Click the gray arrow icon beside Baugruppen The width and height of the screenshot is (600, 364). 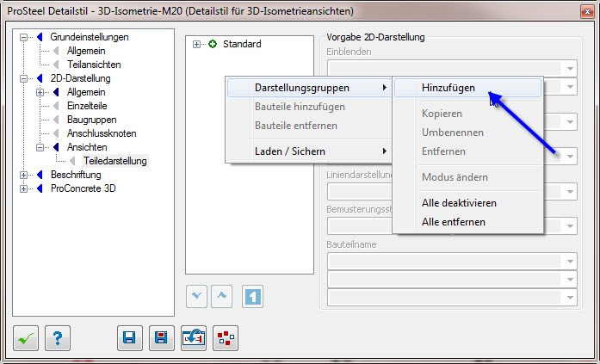[56, 120]
